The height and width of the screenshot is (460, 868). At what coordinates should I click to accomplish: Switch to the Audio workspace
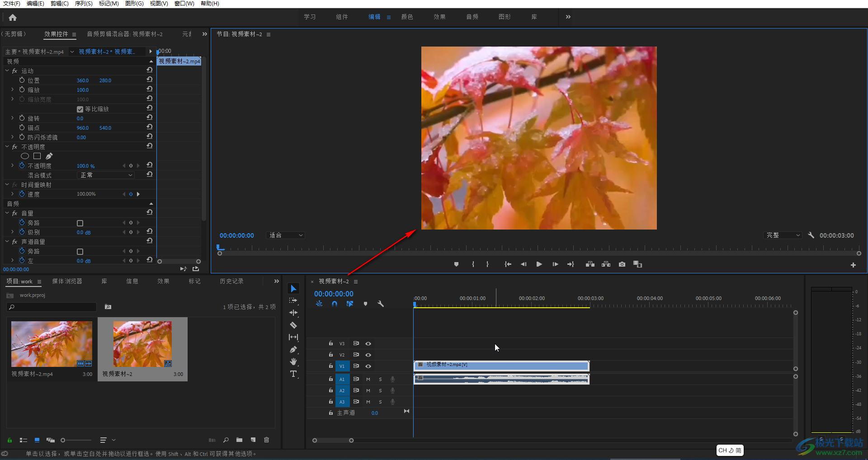coord(472,17)
